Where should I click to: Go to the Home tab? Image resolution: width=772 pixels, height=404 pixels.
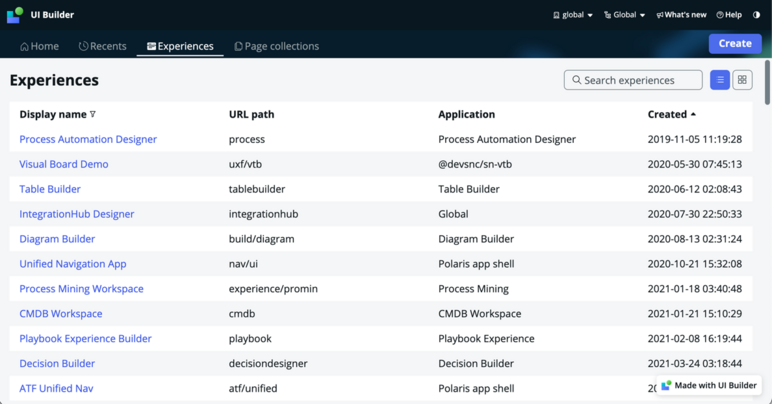(x=39, y=46)
